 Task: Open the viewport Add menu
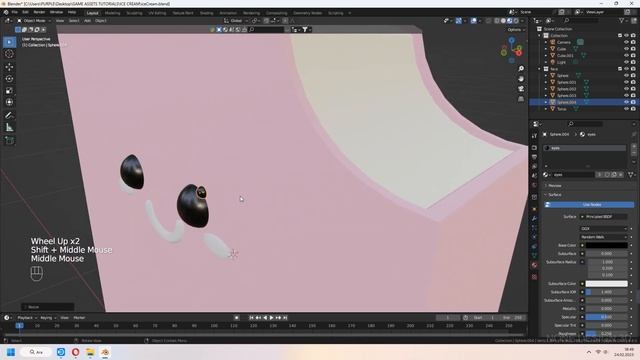click(x=87, y=21)
